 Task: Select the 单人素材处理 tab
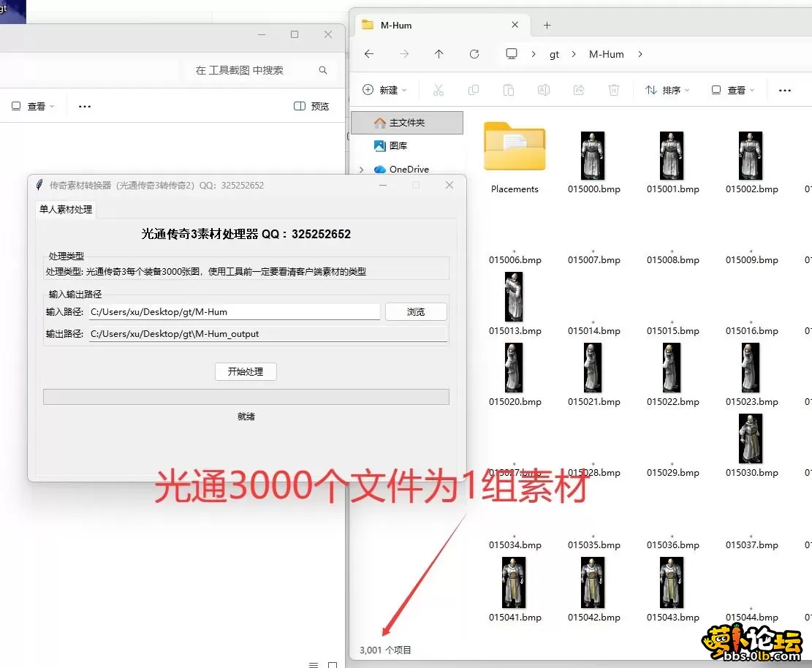(65, 209)
